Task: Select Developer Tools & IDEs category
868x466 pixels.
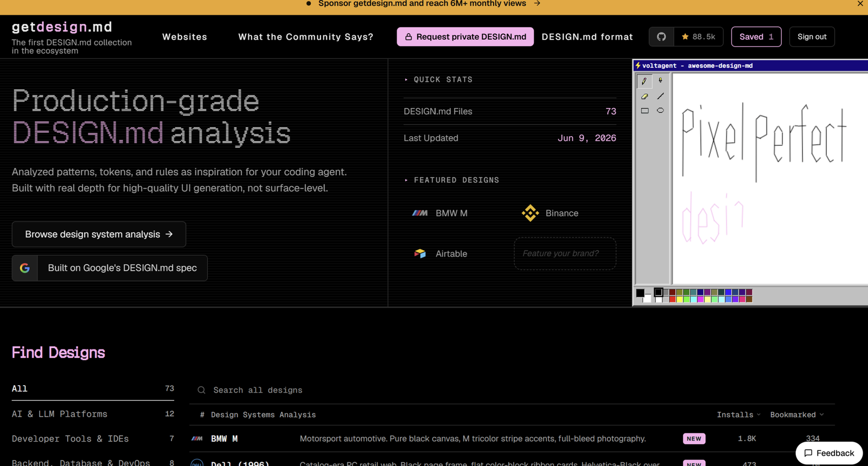Action: pos(93,439)
